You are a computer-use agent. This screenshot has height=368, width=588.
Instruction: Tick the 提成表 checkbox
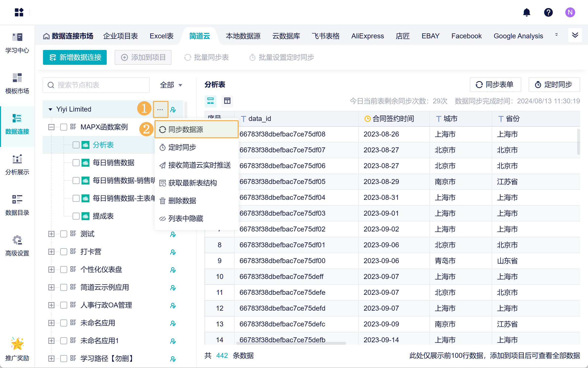[x=76, y=216]
